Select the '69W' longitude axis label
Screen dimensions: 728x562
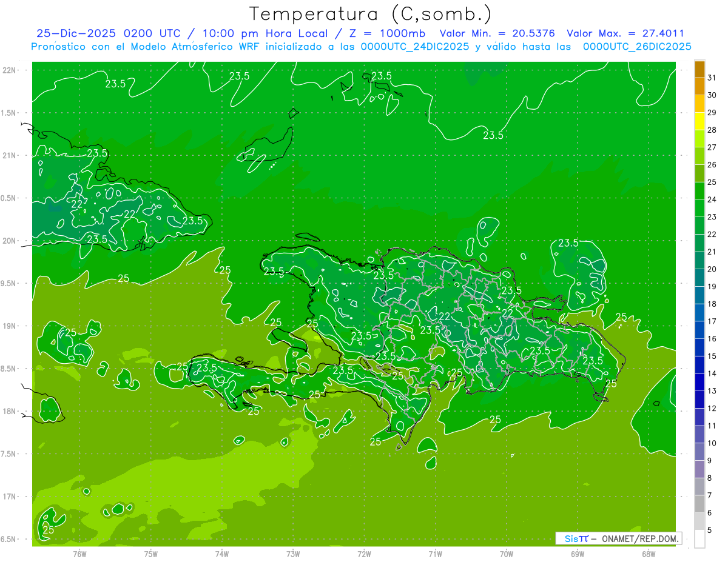[x=578, y=554]
